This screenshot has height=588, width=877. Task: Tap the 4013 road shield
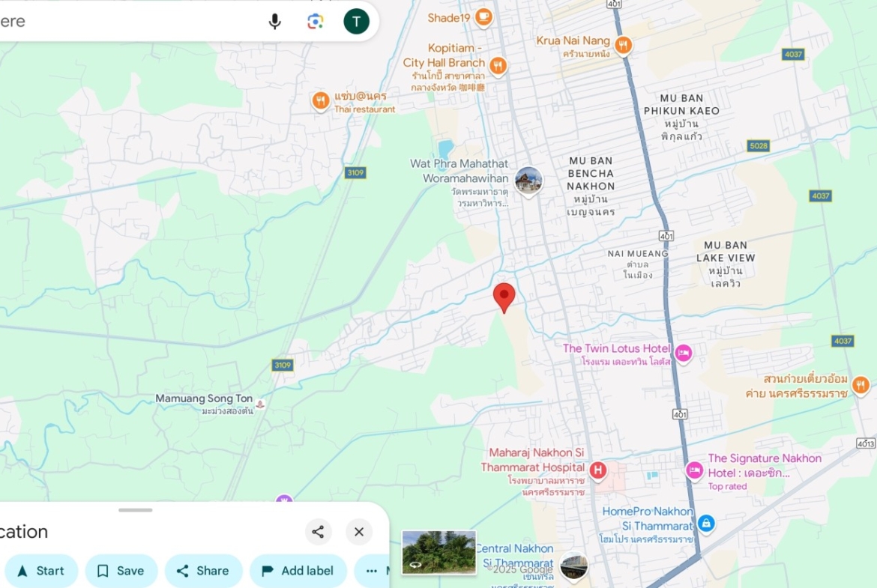pos(866,443)
